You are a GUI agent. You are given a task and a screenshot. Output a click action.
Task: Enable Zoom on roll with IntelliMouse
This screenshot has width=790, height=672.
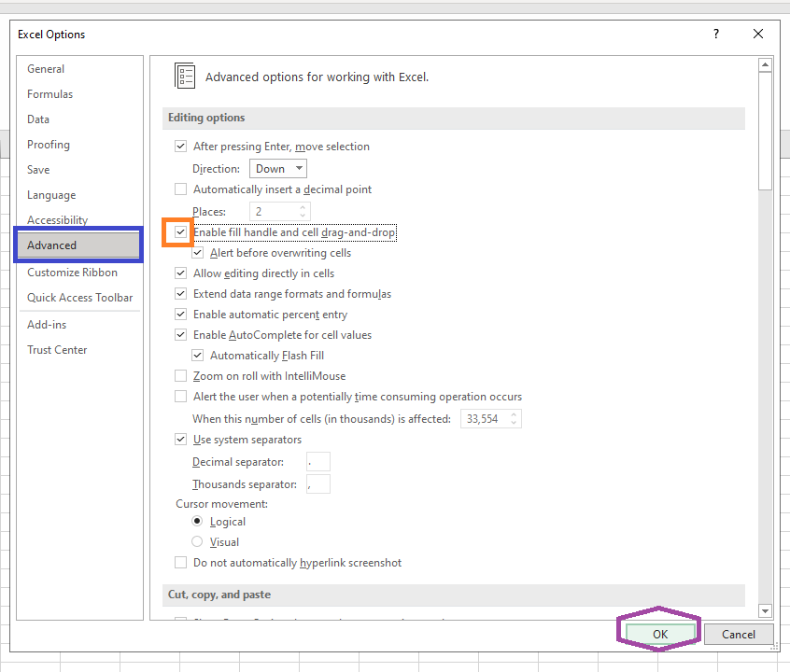180,376
